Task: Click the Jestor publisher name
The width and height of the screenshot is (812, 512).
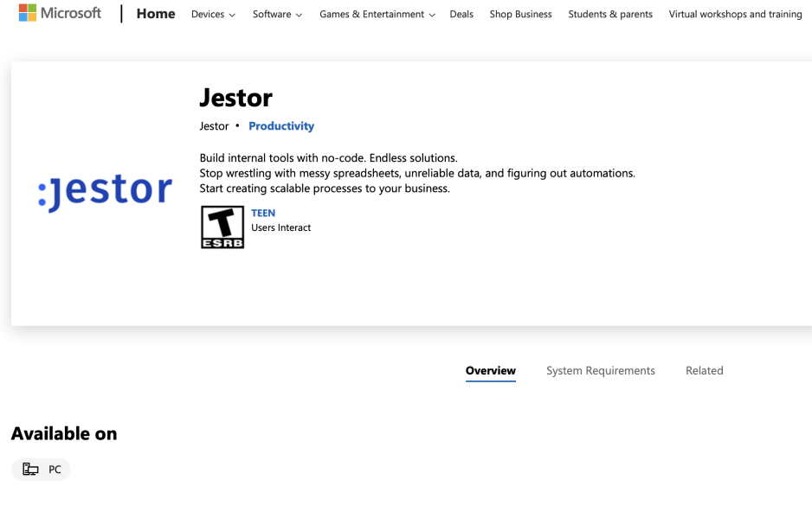Action: (214, 126)
